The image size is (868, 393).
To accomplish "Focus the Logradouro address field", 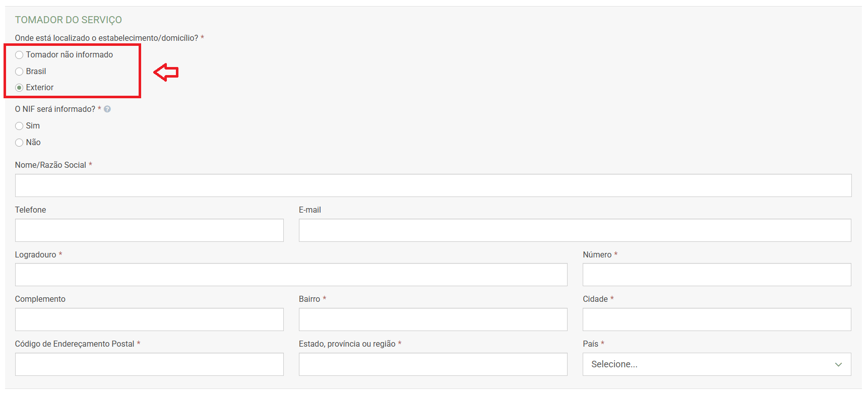I will point(291,275).
